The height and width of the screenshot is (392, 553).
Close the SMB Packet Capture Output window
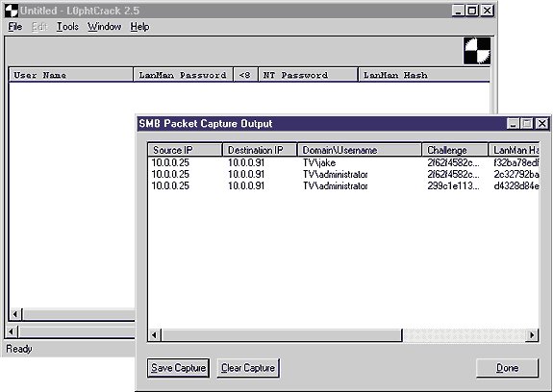tap(541, 124)
